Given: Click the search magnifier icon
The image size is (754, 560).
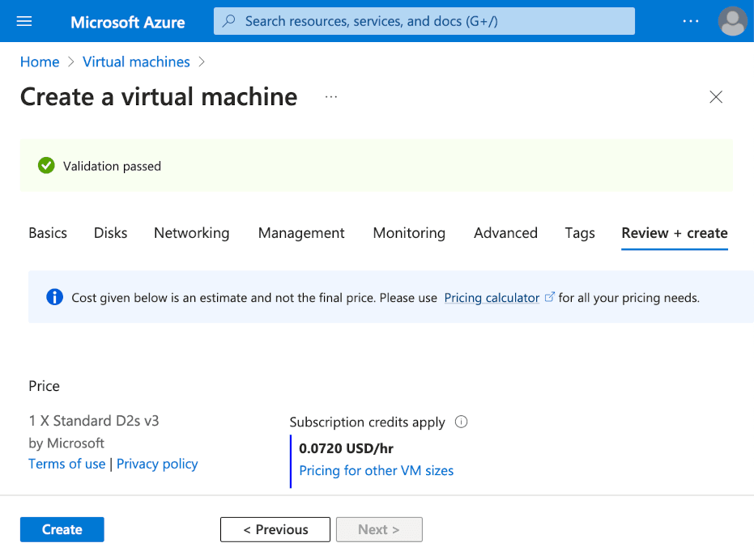Looking at the screenshot, I should coord(230,21).
